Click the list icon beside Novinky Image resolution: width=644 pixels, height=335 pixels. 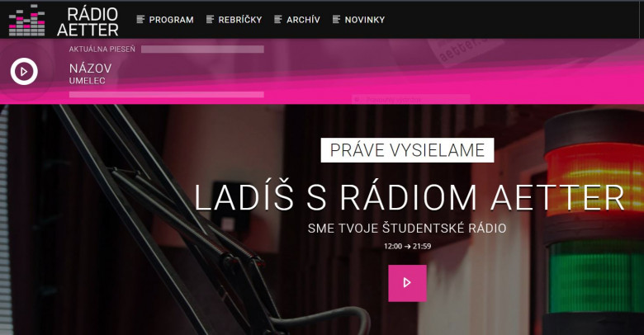tap(336, 19)
